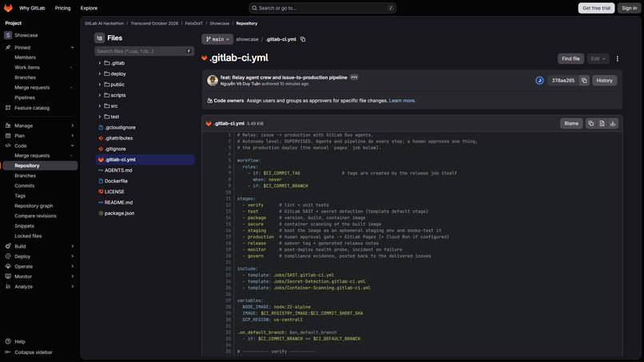The image size is (644, 362).
Task: Follow the Learn more link
Action: [402, 101]
